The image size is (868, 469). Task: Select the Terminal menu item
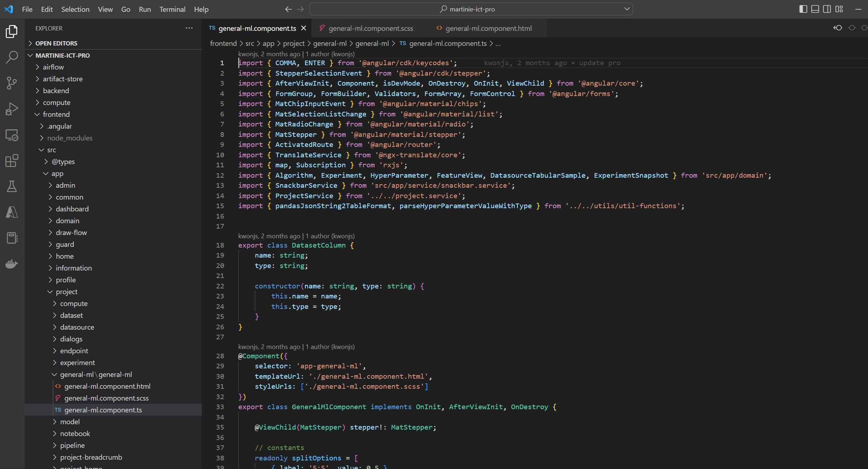[173, 9]
